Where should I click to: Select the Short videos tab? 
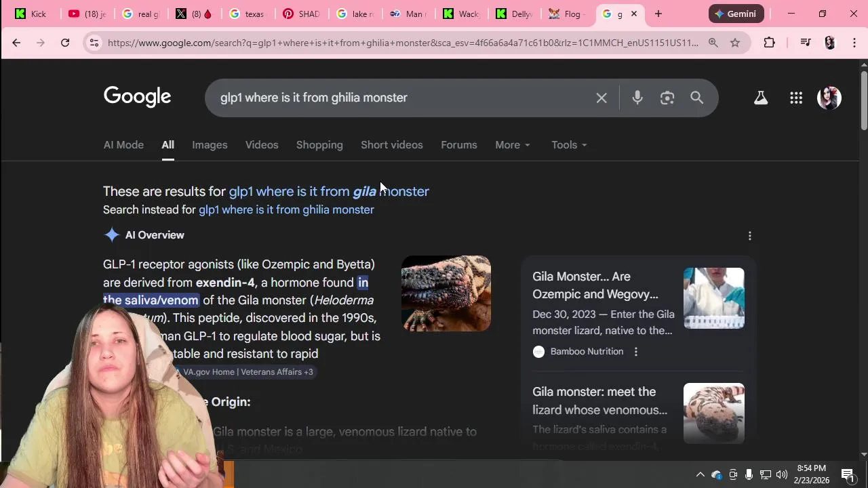coord(392,145)
